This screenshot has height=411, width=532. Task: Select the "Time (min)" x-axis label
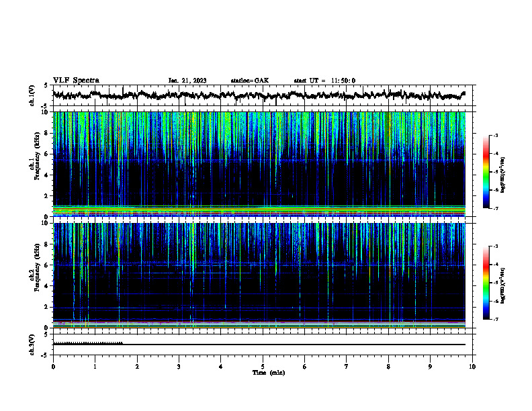click(269, 373)
